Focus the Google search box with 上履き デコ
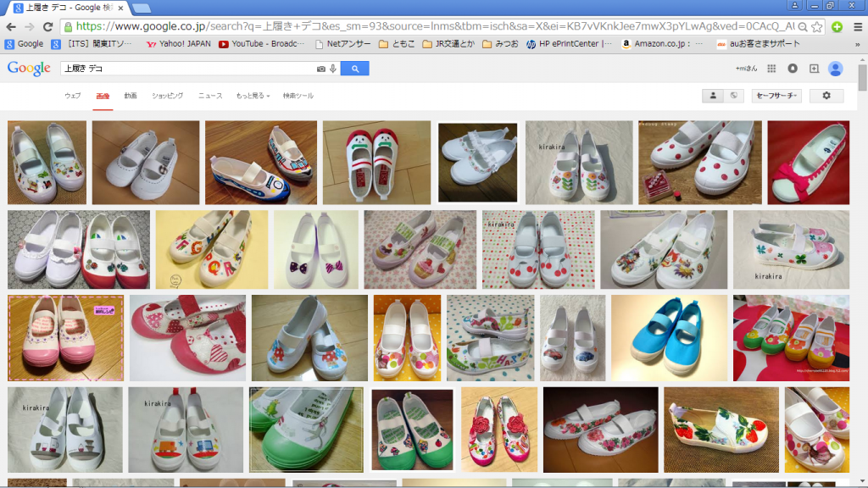This screenshot has height=488, width=868. tap(188, 69)
